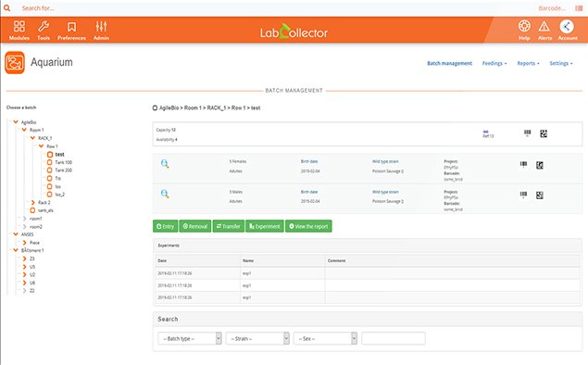Click the tank icon in the breadcrumb

155,108
